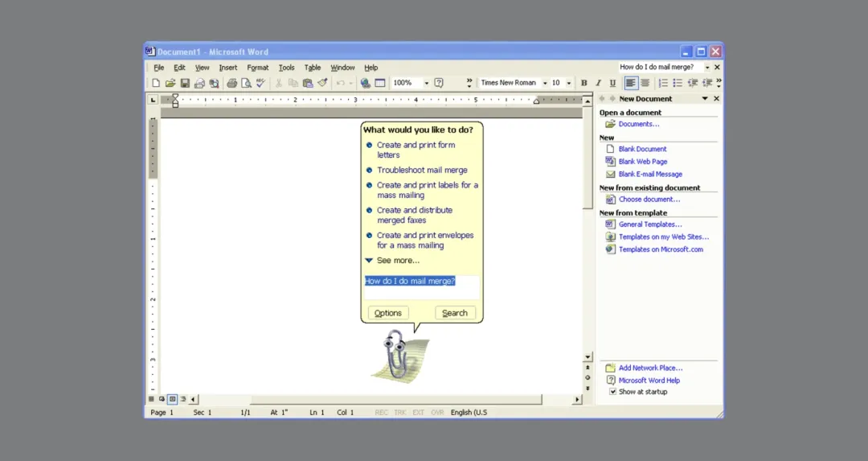The image size is (868, 461).
Task: Apply numbered list formatting icon
Action: pyautogui.click(x=663, y=83)
